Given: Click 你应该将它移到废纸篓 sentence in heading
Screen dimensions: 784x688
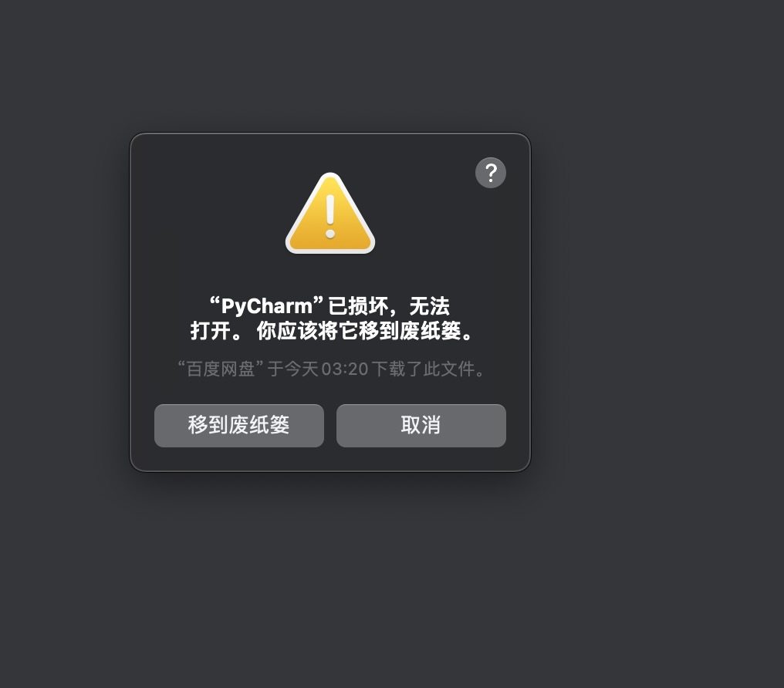Looking at the screenshot, I should (359, 330).
